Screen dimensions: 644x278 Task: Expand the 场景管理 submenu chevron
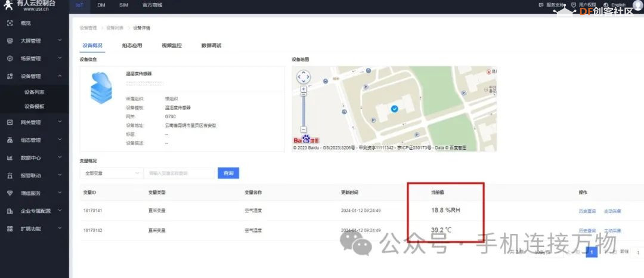coord(60,58)
